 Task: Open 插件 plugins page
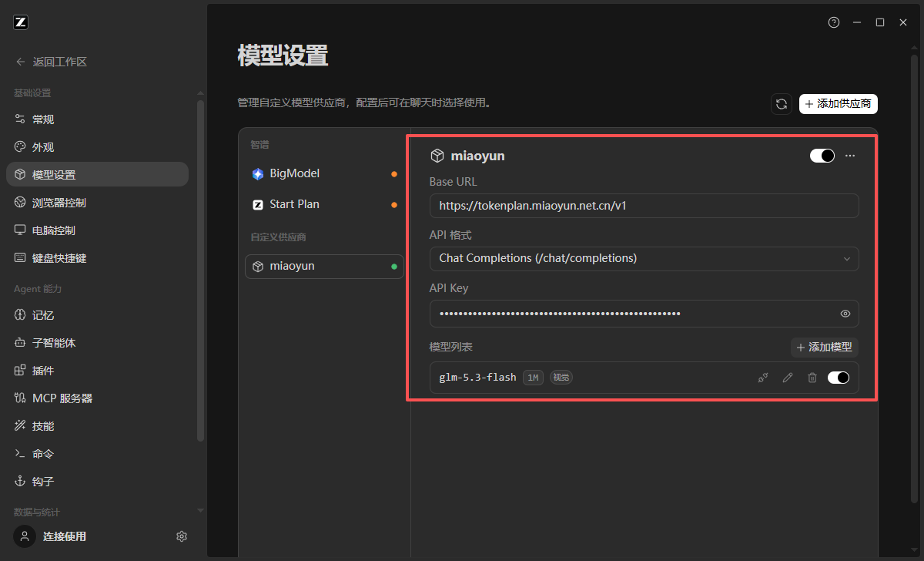(x=97, y=371)
